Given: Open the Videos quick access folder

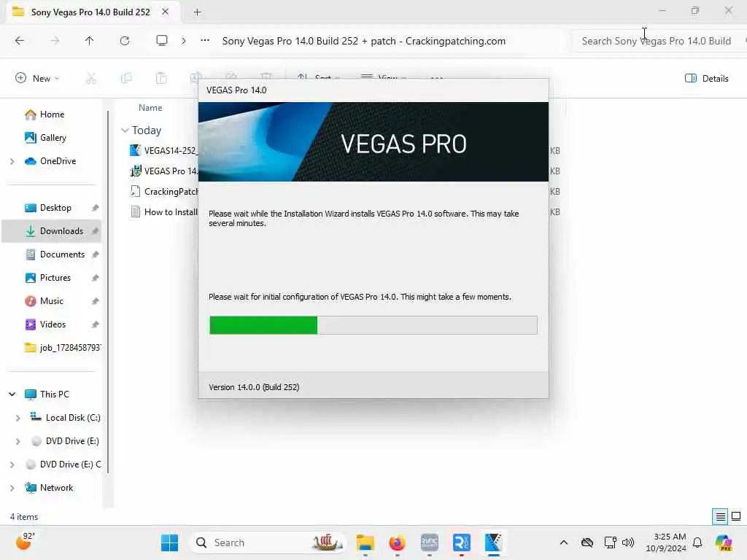Looking at the screenshot, I should click(x=53, y=324).
